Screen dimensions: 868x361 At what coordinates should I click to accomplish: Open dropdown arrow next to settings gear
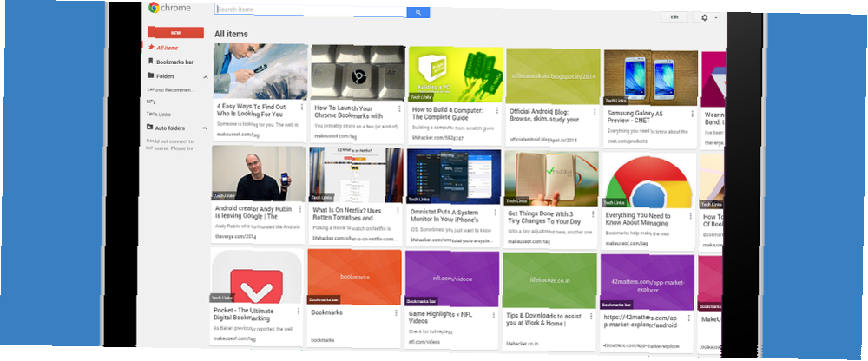point(716,17)
